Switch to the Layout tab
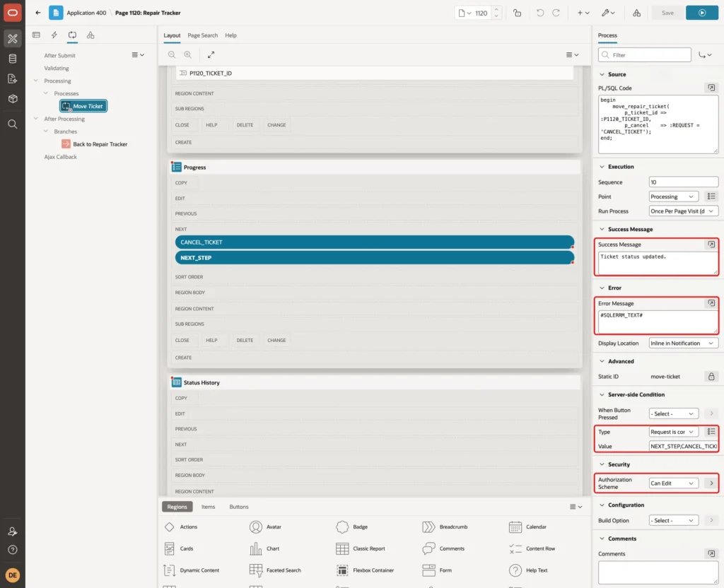 (172, 35)
